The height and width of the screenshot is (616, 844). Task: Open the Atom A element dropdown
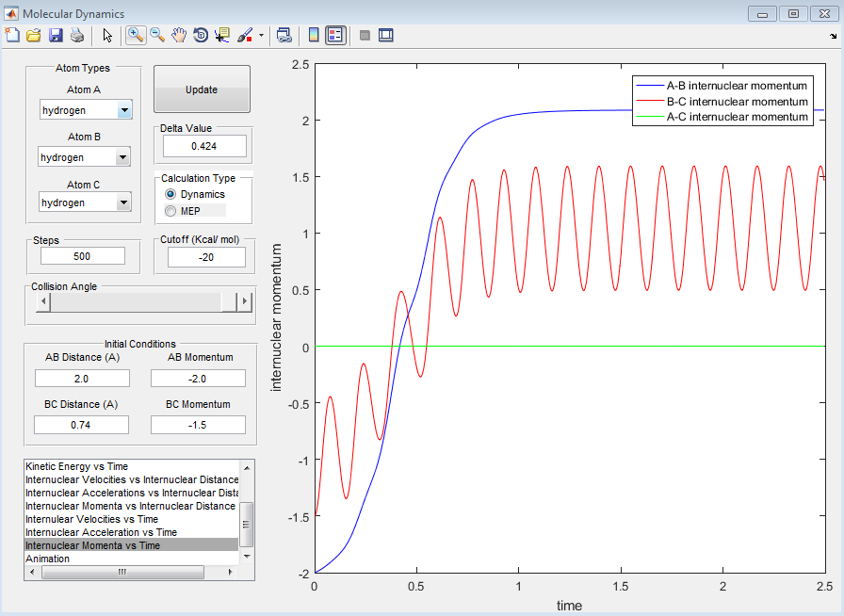(x=124, y=110)
